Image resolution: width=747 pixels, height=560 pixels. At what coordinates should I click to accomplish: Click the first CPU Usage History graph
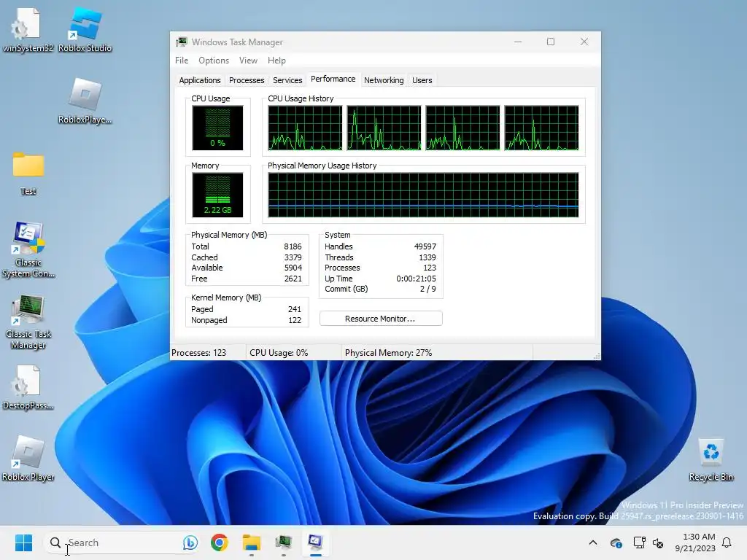coord(305,128)
